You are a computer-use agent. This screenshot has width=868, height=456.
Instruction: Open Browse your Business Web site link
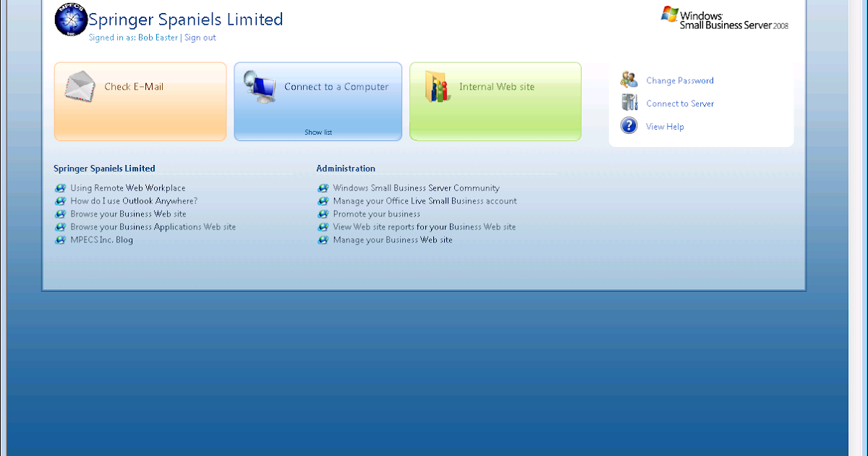point(128,214)
